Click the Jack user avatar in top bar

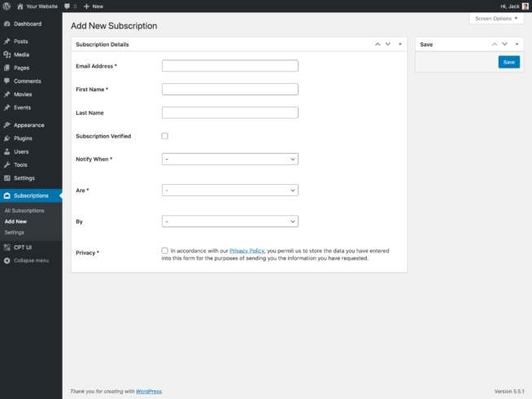(525, 6)
